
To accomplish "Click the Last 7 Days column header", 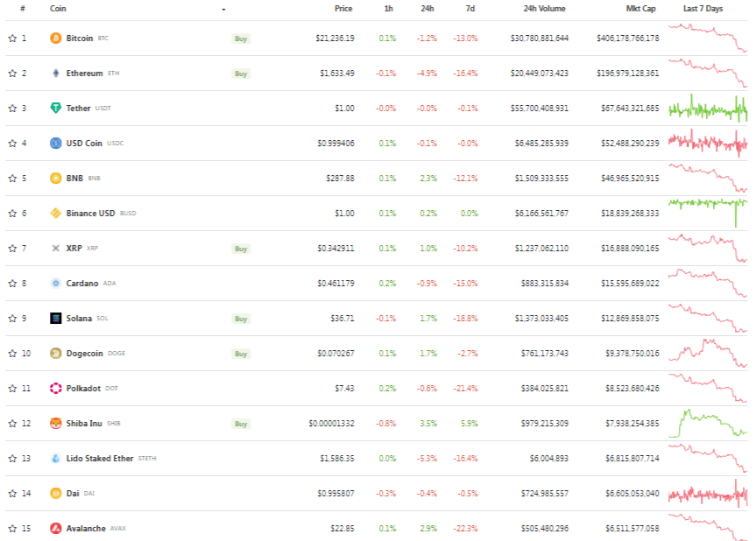I will click(x=703, y=9).
